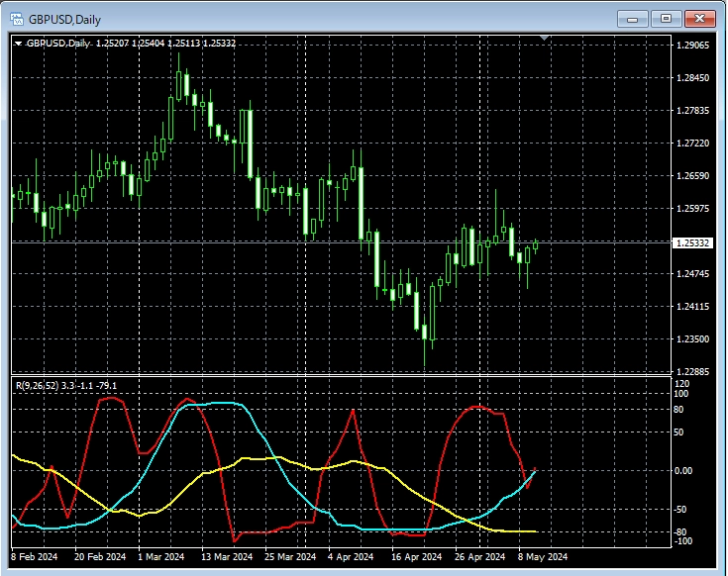Maximize the GBPUSD,Daily chart window
The width and height of the screenshot is (728, 576).
coord(667,18)
